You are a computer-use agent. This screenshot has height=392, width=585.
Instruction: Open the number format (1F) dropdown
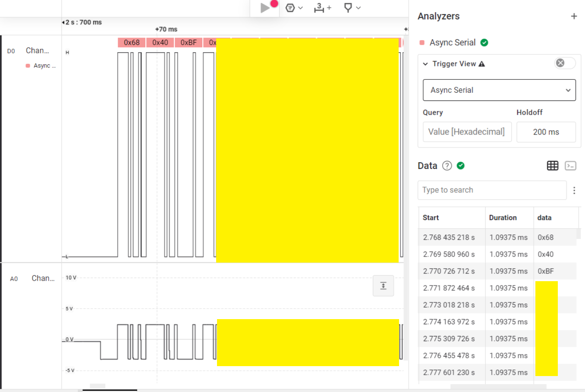coord(294,8)
